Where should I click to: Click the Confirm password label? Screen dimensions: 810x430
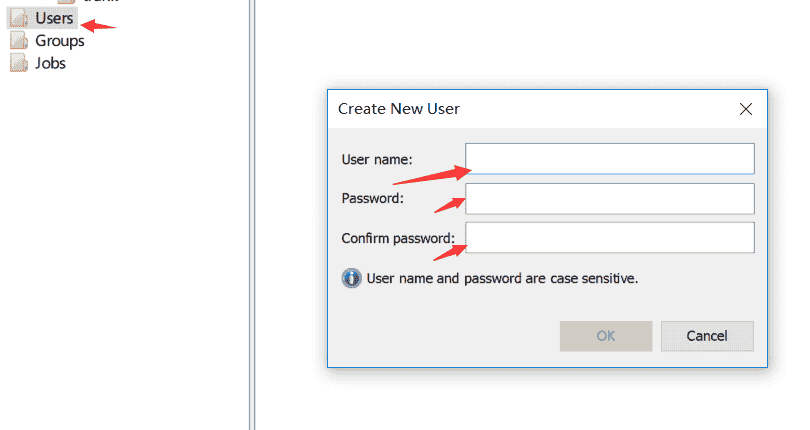[x=397, y=238]
